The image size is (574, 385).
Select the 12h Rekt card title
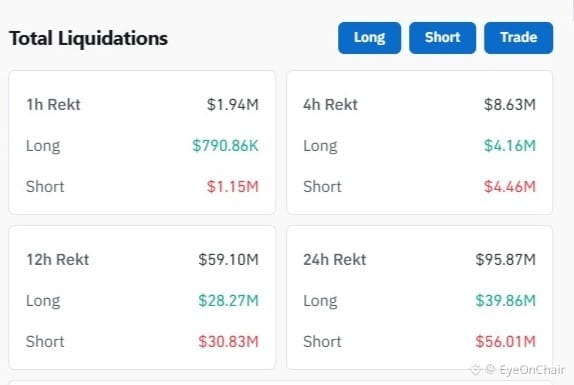[x=57, y=260]
